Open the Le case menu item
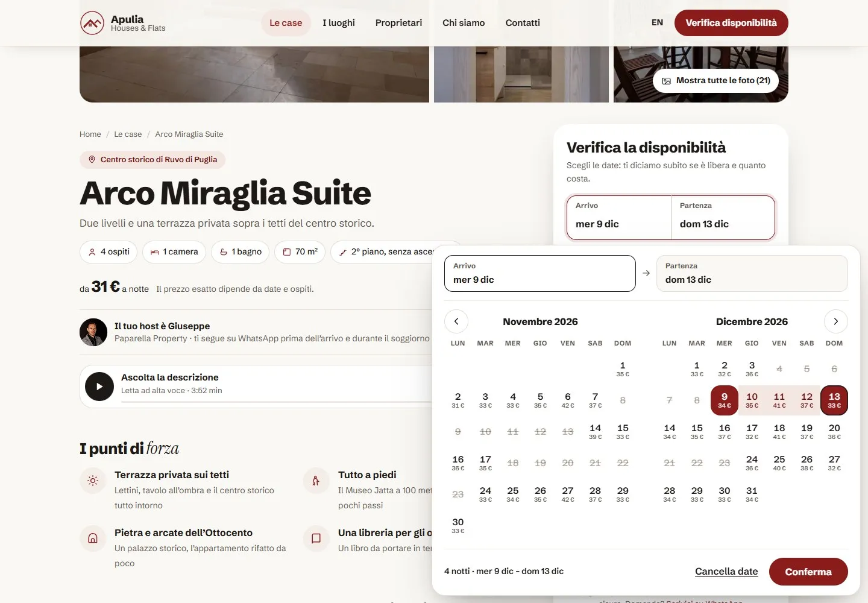This screenshot has height=603, width=868. click(x=286, y=23)
